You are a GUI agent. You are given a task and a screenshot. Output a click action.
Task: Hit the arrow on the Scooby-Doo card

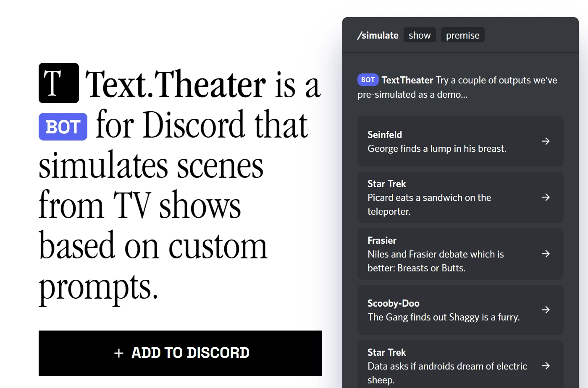[x=546, y=310]
